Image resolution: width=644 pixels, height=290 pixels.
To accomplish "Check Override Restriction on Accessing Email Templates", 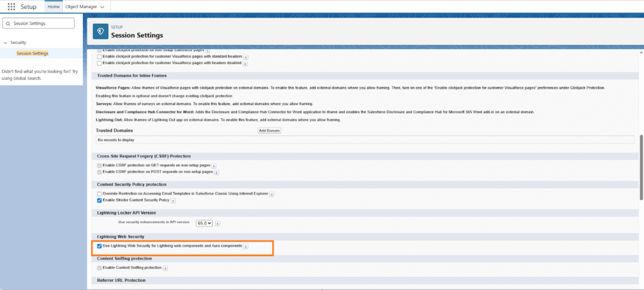I will coord(99,193).
